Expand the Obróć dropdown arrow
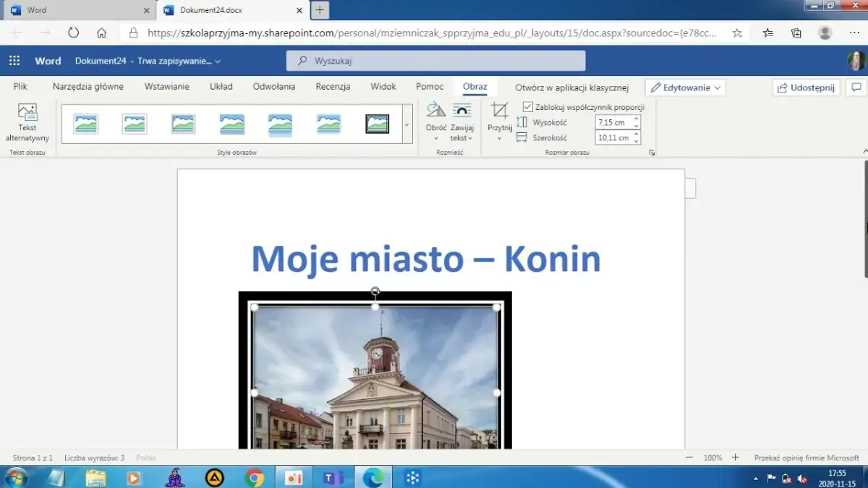The height and width of the screenshot is (488, 868). 435,137
